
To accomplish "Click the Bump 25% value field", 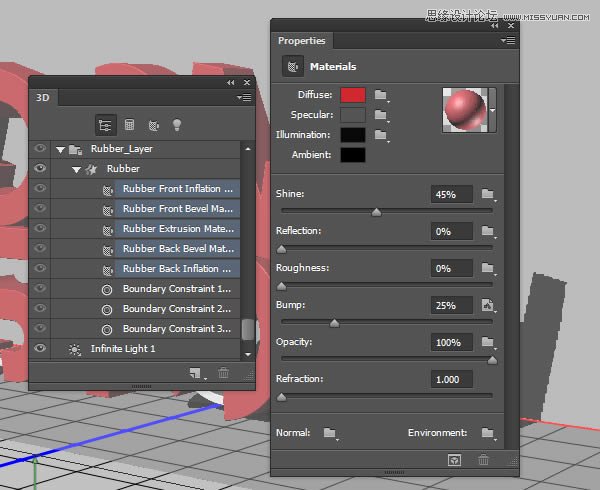I will point(452,305).
